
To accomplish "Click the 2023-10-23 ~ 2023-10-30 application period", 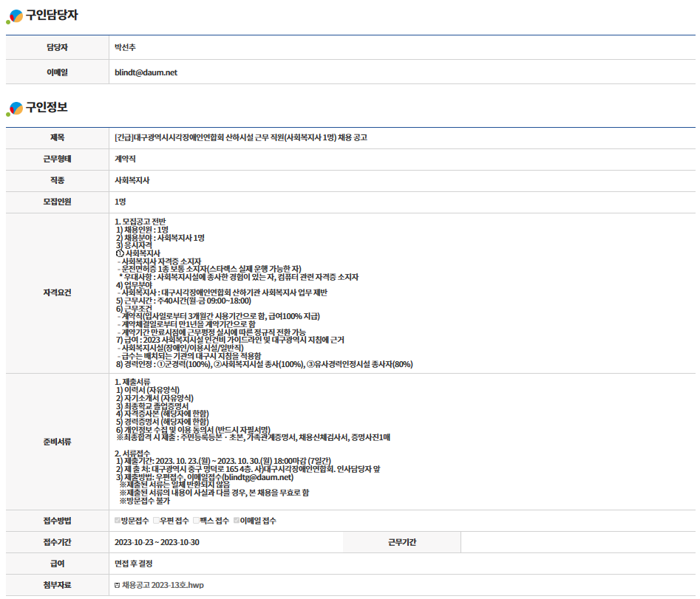I will (x=157, y=542).
